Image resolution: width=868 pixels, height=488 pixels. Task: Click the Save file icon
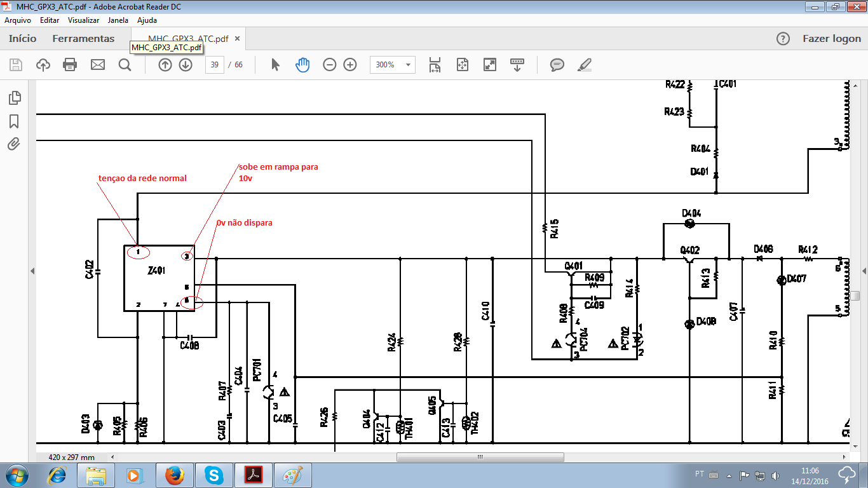tap(16, 65)
